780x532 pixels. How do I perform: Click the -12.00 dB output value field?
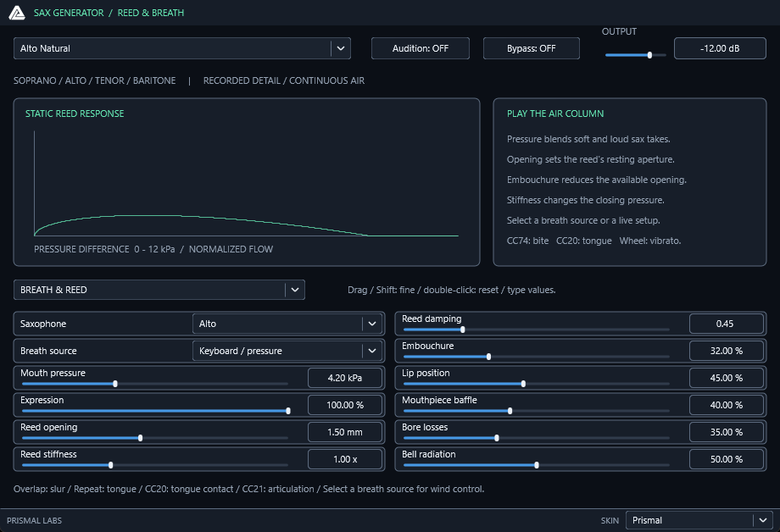click(x=720, y=48)
